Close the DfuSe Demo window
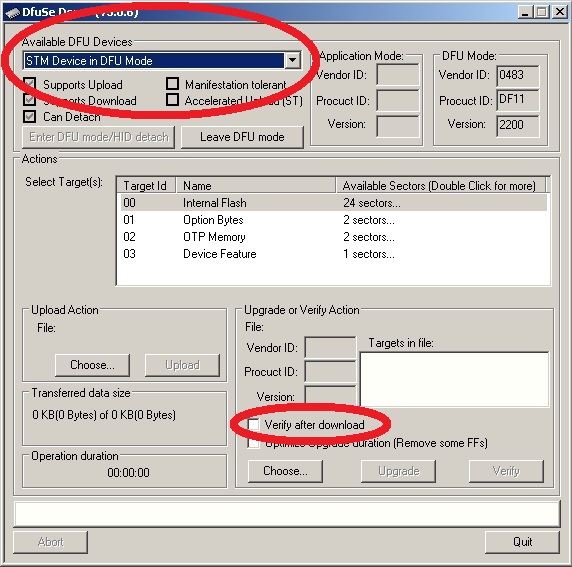The image size is (572, 567). pyautogui.click(x=559, y=12)
